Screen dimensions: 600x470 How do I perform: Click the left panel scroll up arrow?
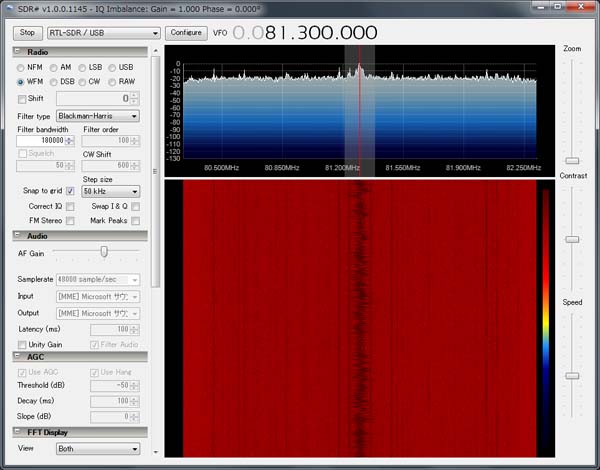pyautogui.click(x=155, y=51)
